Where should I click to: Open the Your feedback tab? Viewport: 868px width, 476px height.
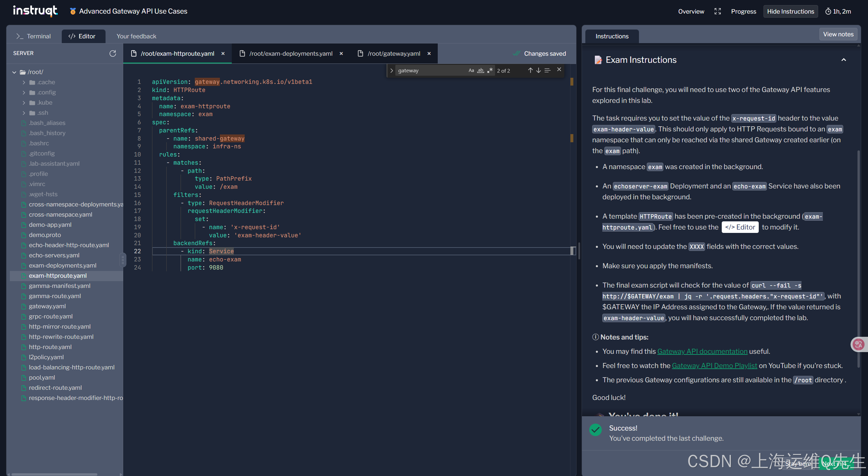click(x=136, y=36)
